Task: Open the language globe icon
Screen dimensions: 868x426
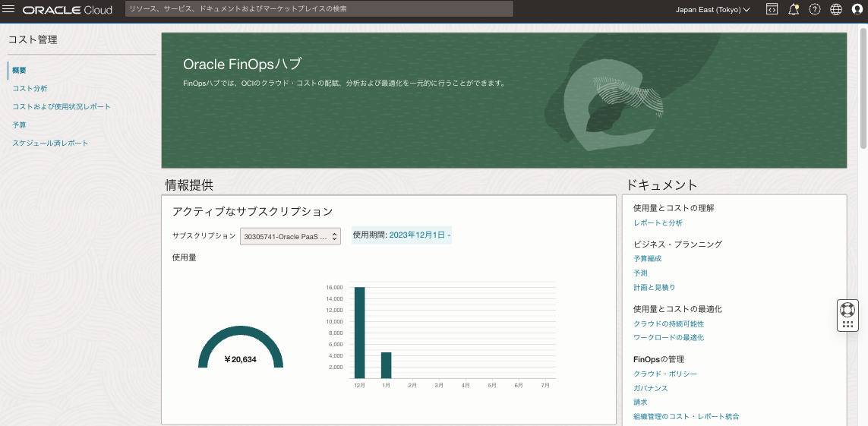Action: [x=836, y=9]
